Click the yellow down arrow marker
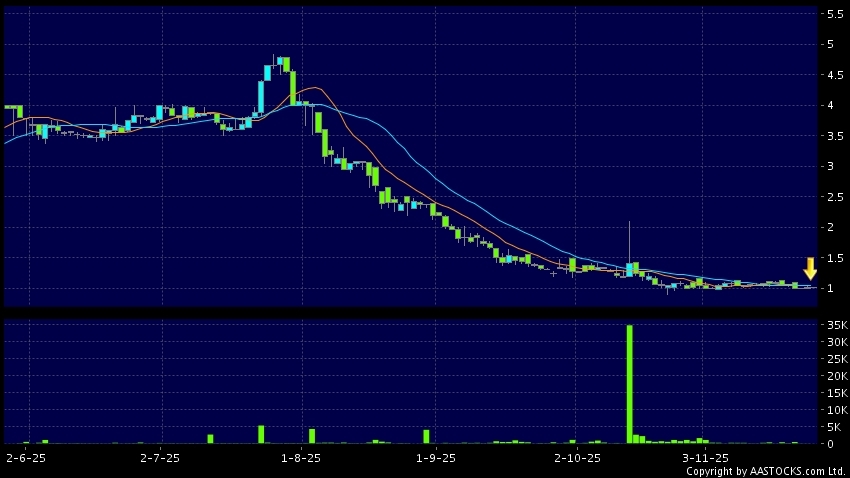The width and height of the screenshot is (850, 478). tap(810, 268)
